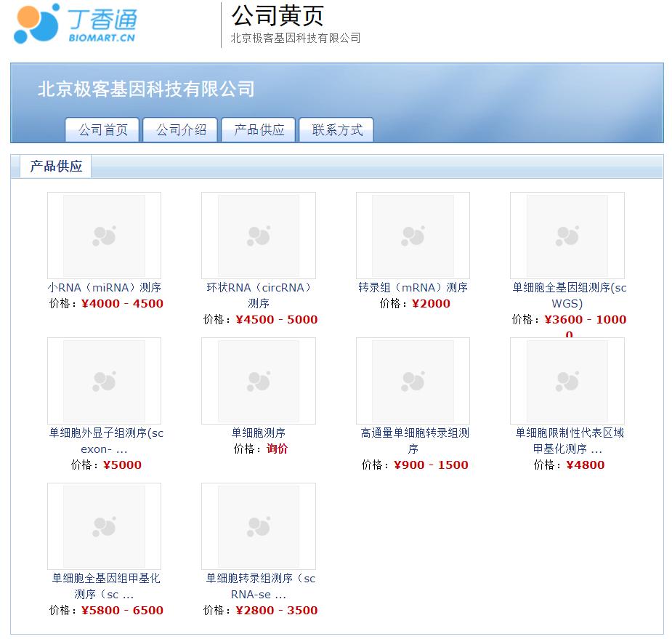The image size is (672, 639).
Task: Open the 小RNA（miRNA）测序 title link
Action: click(x=104, y=287)
